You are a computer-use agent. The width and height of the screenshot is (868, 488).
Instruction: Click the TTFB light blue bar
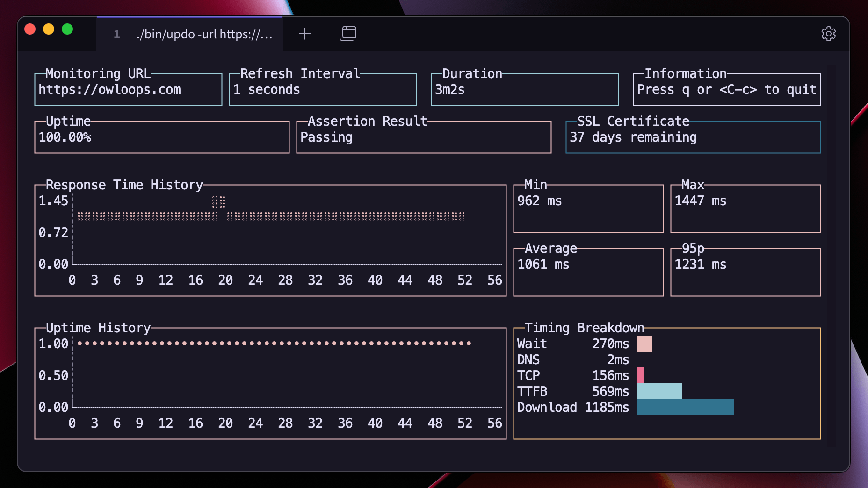(659, 391)
